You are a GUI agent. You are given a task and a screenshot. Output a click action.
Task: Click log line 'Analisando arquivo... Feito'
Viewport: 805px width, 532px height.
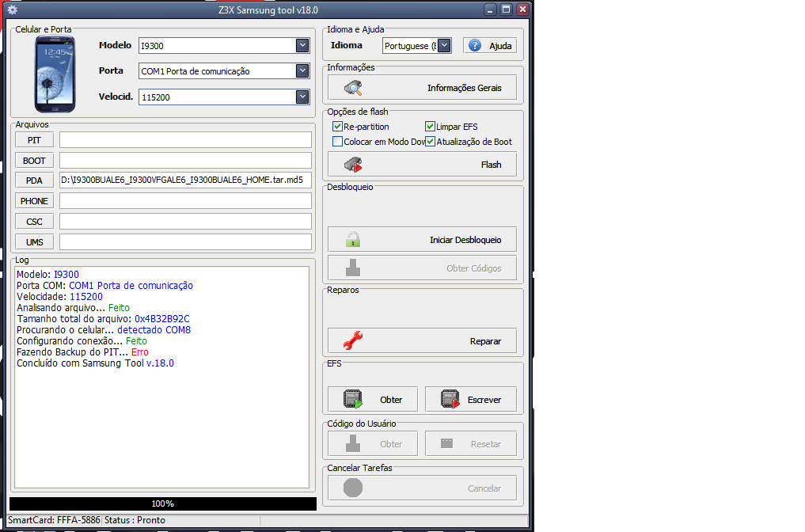73,308
